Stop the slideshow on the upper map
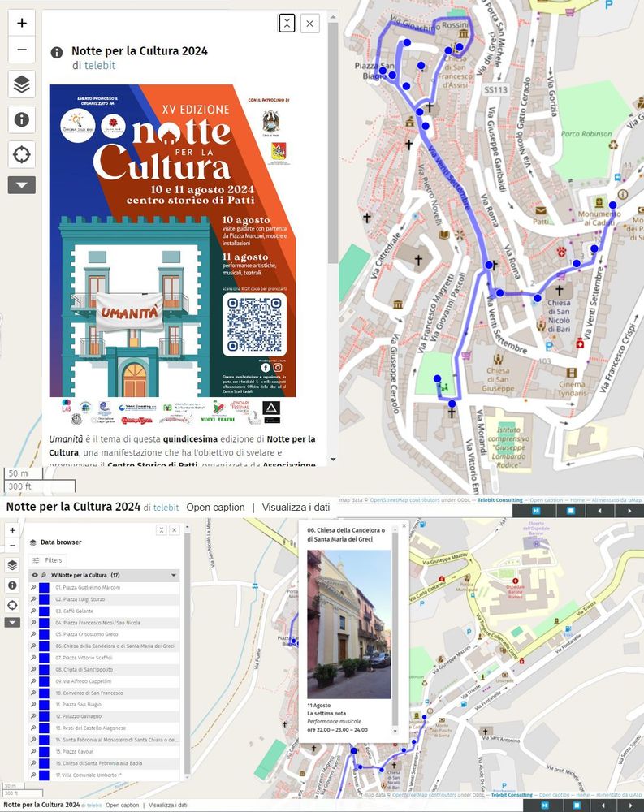644x812 pixels. 570,511
